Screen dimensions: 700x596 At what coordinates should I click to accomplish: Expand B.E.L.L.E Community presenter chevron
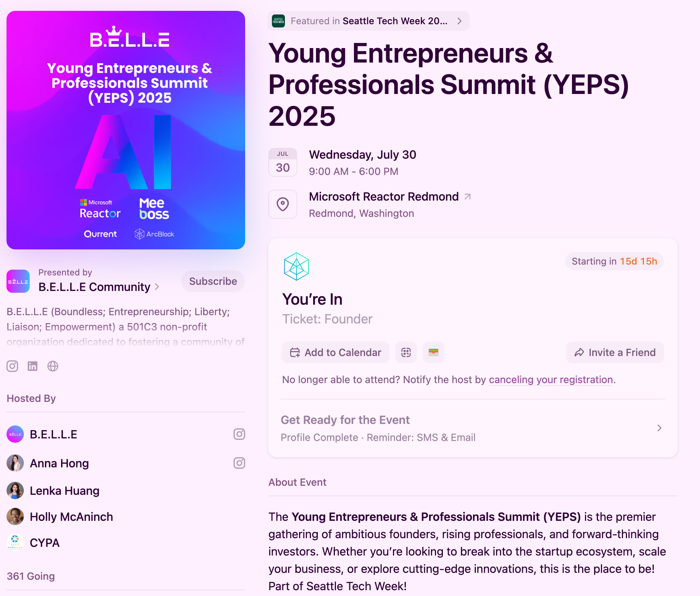[x=157, y=287]
